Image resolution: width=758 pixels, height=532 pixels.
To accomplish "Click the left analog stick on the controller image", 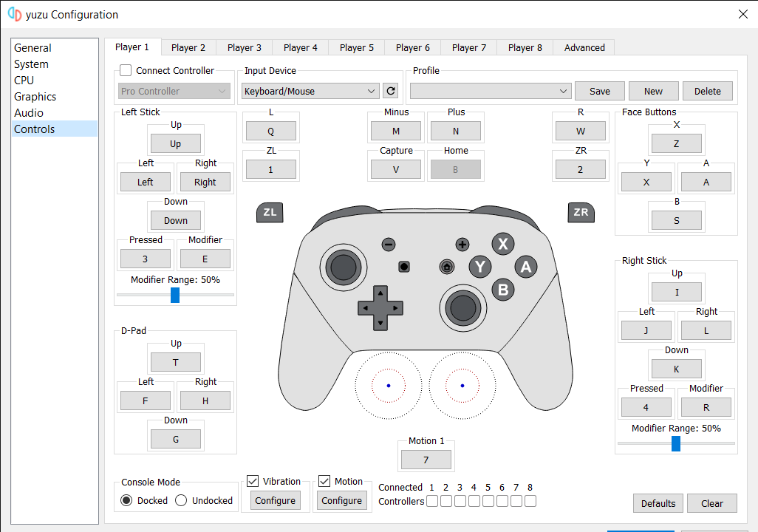I will click(x=344, y=267).
